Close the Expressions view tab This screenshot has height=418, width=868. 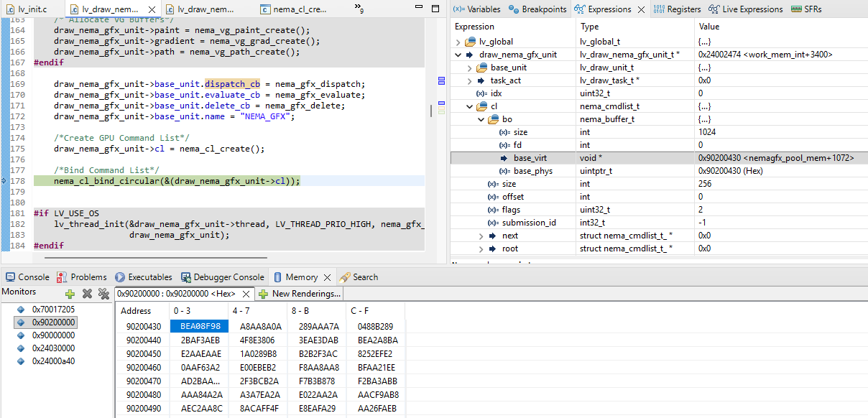[641, 9]
